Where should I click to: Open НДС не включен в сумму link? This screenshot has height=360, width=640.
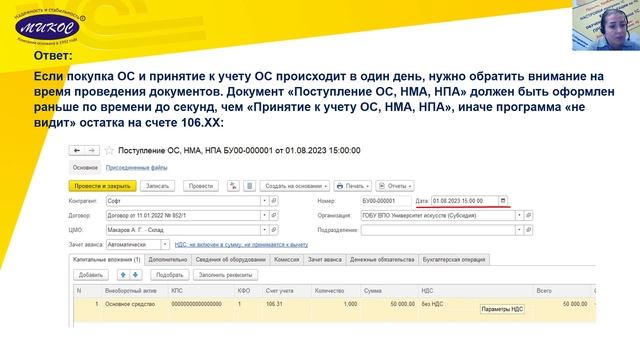coord(241,244)
